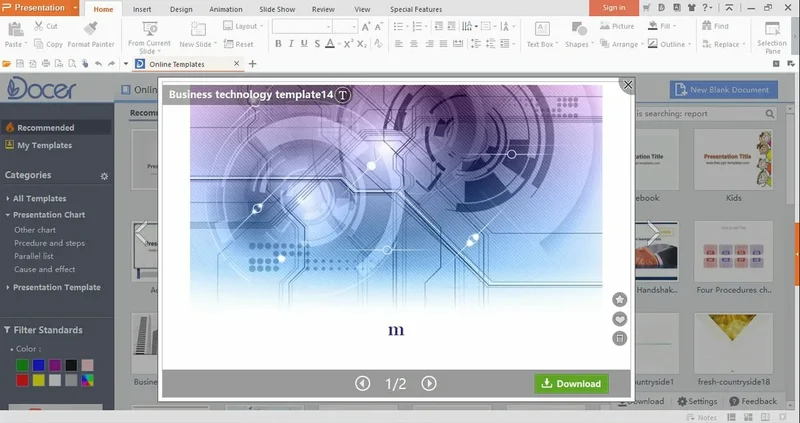Image resolution: width=800 pixels, height=423 pixels.
Task: Expand the All Templates category
Action: (39, 199)
